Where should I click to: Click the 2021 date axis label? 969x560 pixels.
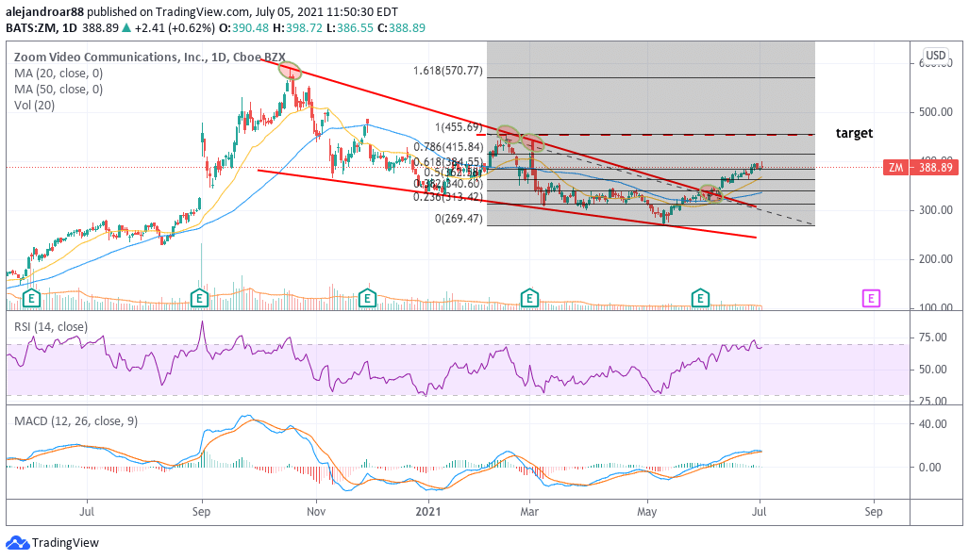[x=428, y=512]
